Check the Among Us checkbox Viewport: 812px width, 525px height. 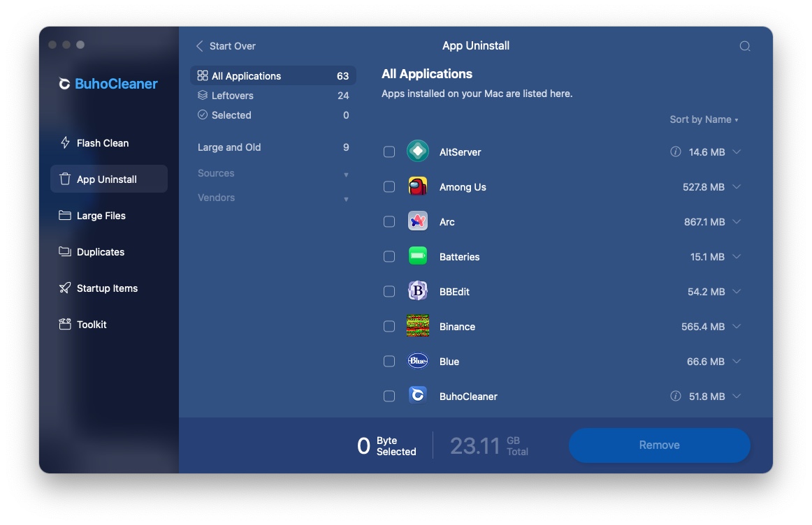point(389,186)
